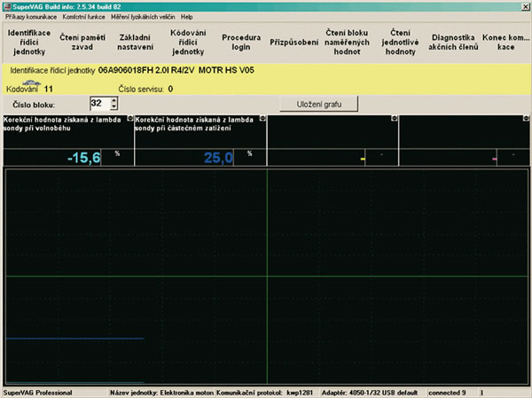Click the Kódování value 11
Screen dimensions: 532x398
click(49, 89)
